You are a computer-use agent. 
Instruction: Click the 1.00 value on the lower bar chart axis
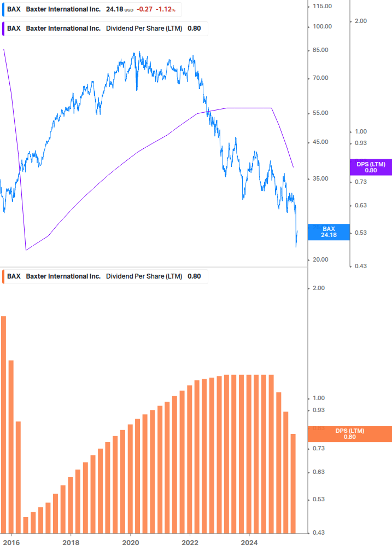click(319, 398)
